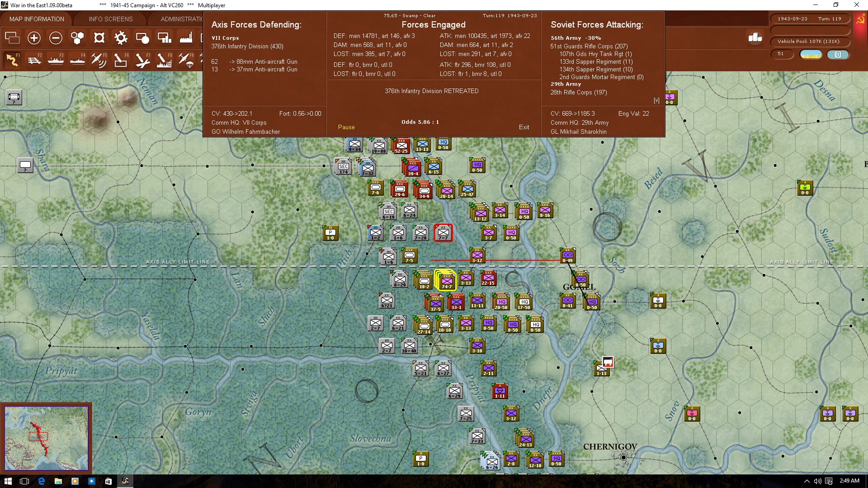Toggle the F1 move mode button
The image size is (868, 488).
(13, 60)
